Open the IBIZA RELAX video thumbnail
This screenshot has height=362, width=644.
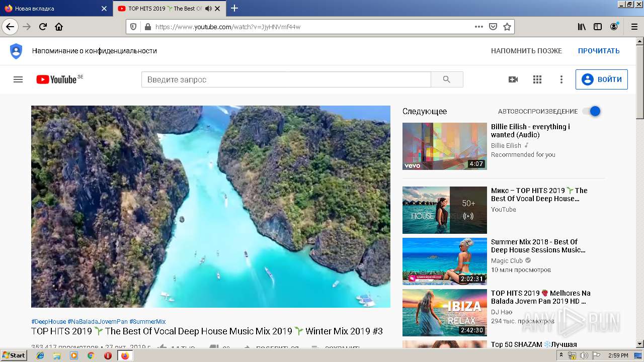(x=445, y=313)
